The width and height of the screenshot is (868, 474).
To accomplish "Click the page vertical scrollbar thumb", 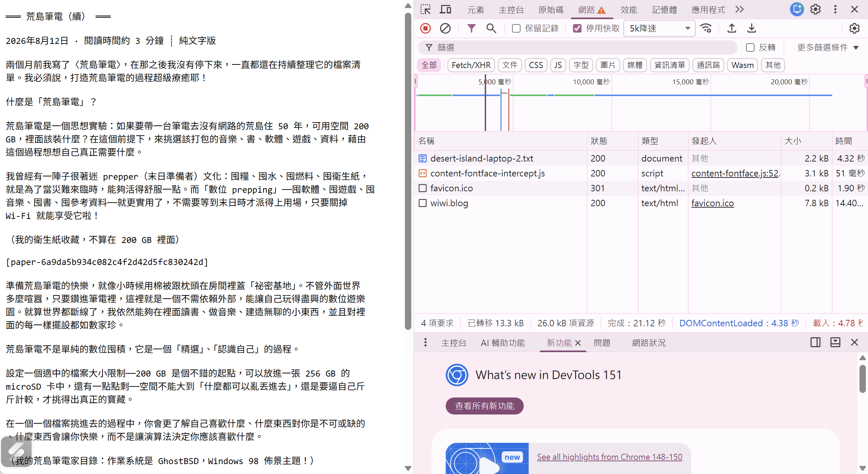I will 408,171.
